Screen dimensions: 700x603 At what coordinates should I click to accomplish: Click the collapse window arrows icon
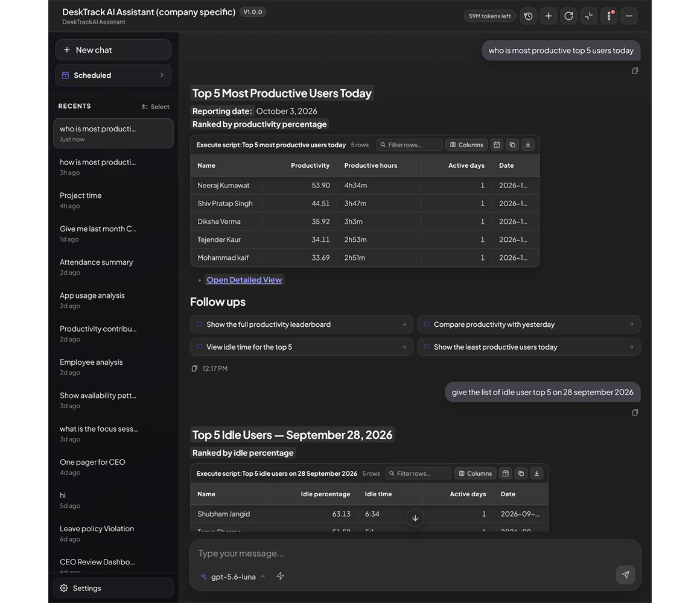click(x=589, y=16)
